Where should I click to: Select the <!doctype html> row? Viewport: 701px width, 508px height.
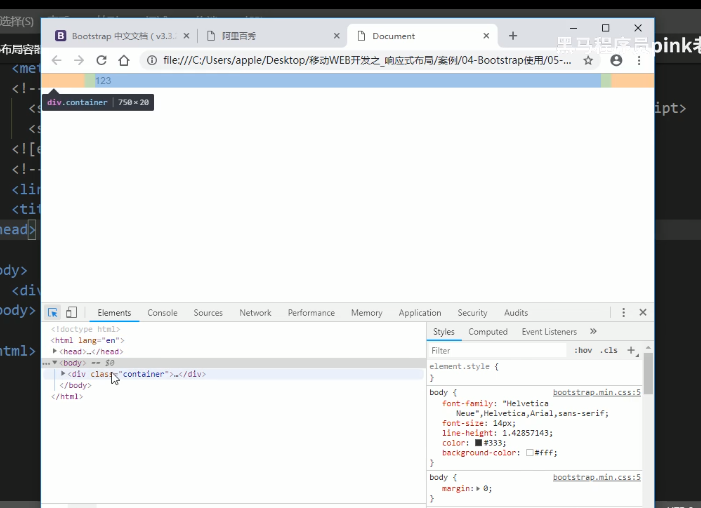pyautogui.click(x=85, y=329)
